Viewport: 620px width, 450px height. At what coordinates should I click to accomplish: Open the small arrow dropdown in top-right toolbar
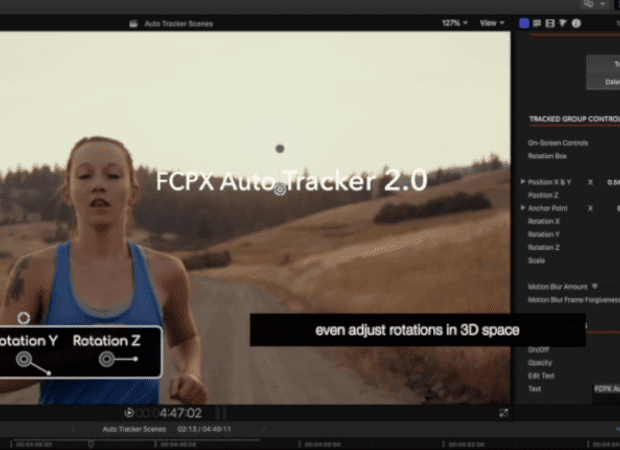603,4
